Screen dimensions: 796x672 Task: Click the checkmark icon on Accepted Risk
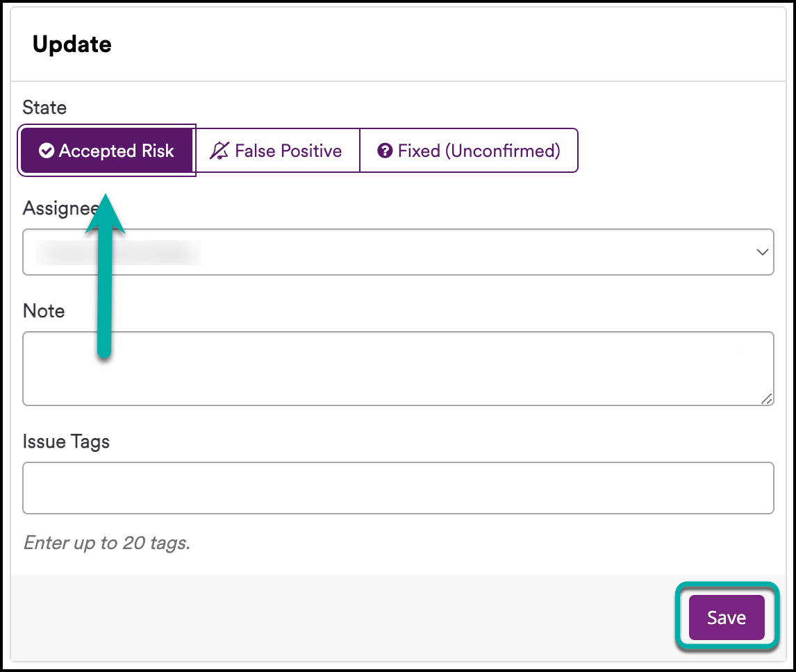point(47,151)
